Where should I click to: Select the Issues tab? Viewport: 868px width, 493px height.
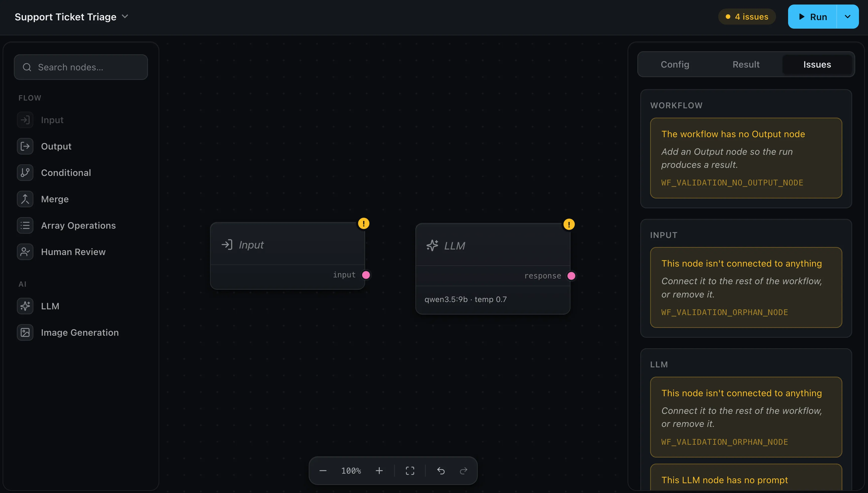pyautogui.click(x=817, y=64)
